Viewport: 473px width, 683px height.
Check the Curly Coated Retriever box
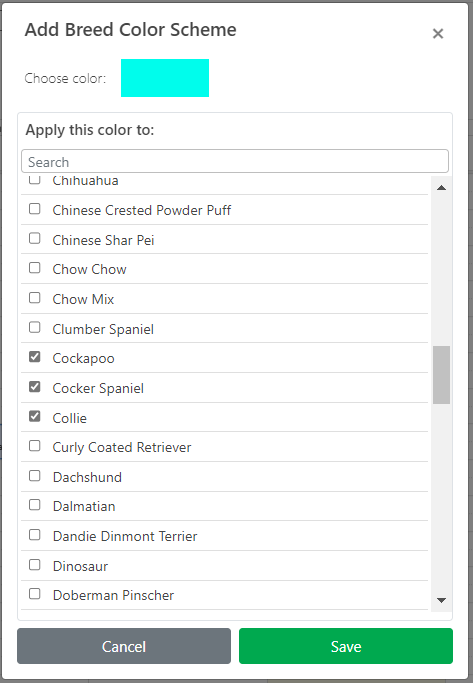[x=34, y=446]
